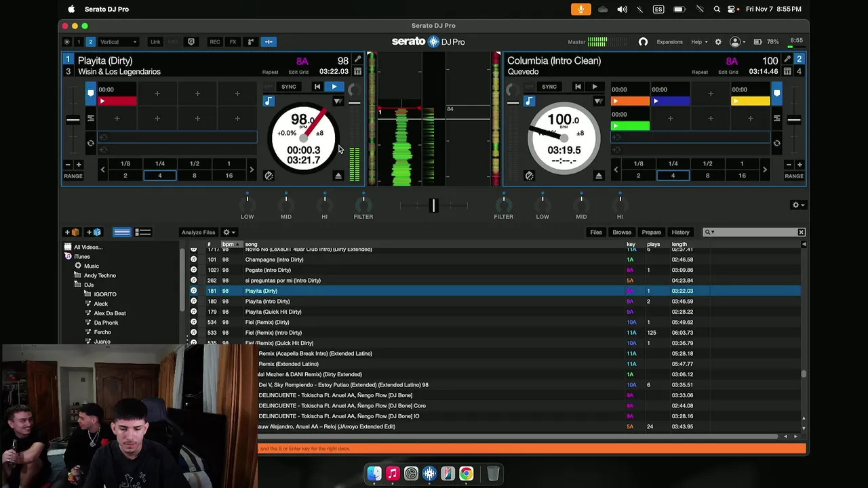Screen dimensions: 868x488
Task: Toggle Repeat on right deck
Action: click(x=700, y=72)
